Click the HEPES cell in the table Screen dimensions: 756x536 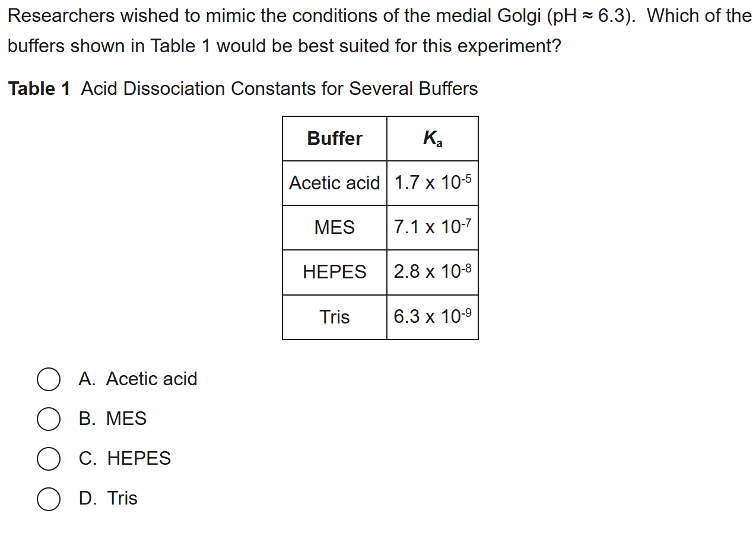click(x=335, y=272)
